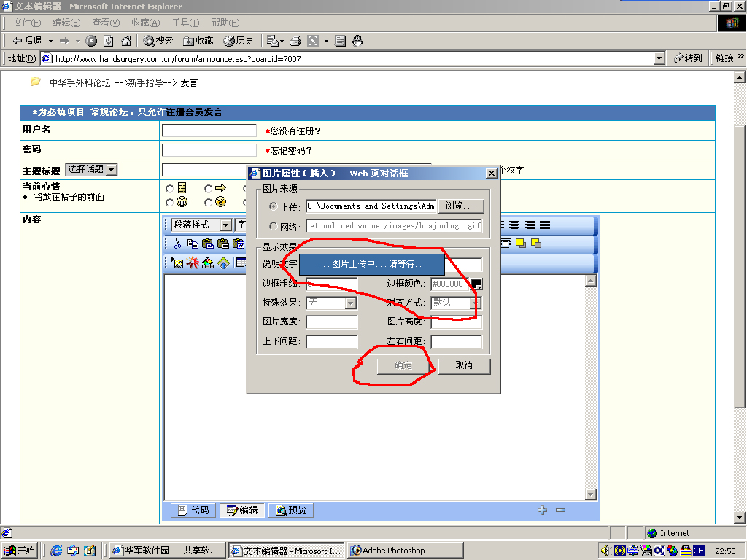The height and width of the screenshot is (560, 747).
Task: Open the 工具(T) menu
Action: [186, 23]
